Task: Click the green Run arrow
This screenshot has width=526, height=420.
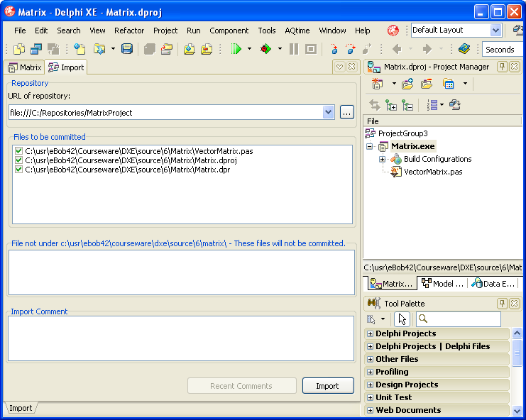Action: [x=236, y=49]
